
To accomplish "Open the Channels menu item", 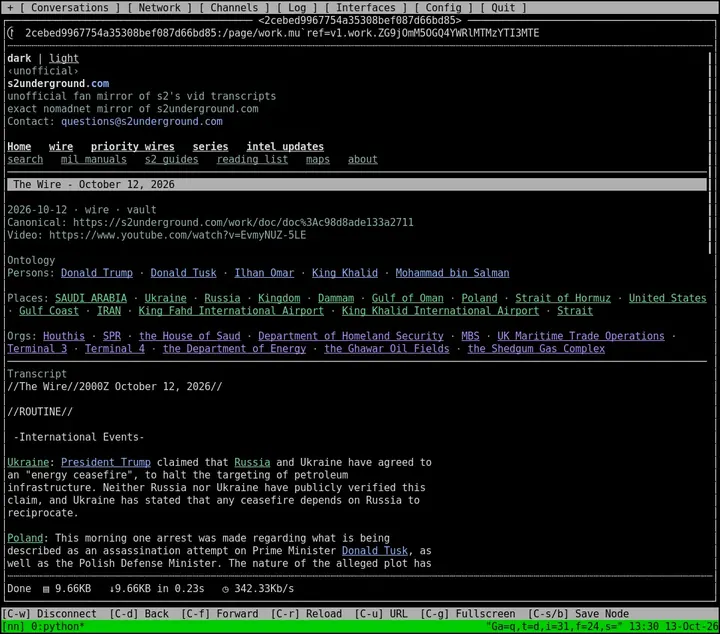I will 234,8.
